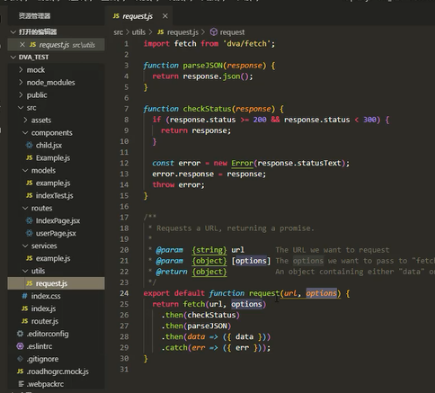This screenshot has height=393, width=435.
Task: Click the JS icon on the request.js tab
Action: pyautogui.click(x=116, y=16)
